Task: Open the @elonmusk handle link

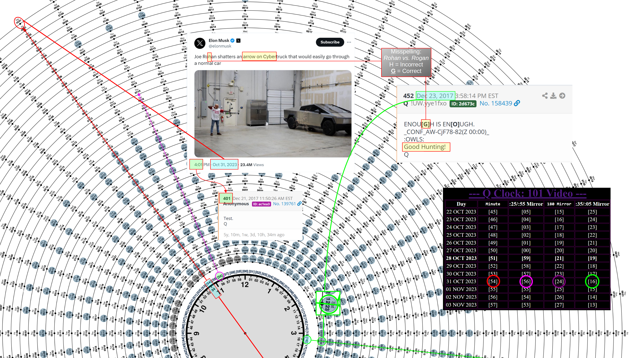Action: click(x=220, y=46)
